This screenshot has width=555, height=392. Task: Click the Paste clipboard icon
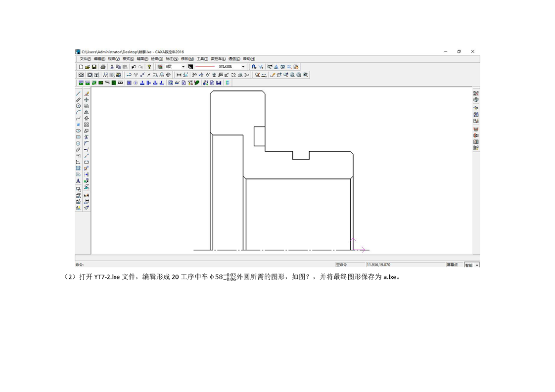tap(125, 67)
